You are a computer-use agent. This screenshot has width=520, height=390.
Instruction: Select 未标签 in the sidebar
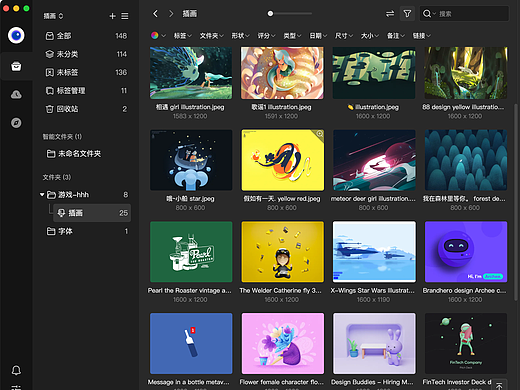[86, 72]
